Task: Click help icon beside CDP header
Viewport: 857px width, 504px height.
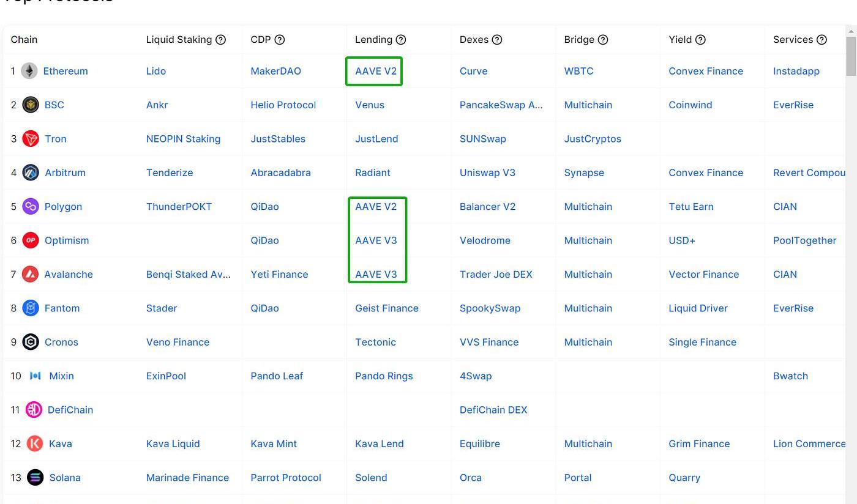Action: pos(280,40)
